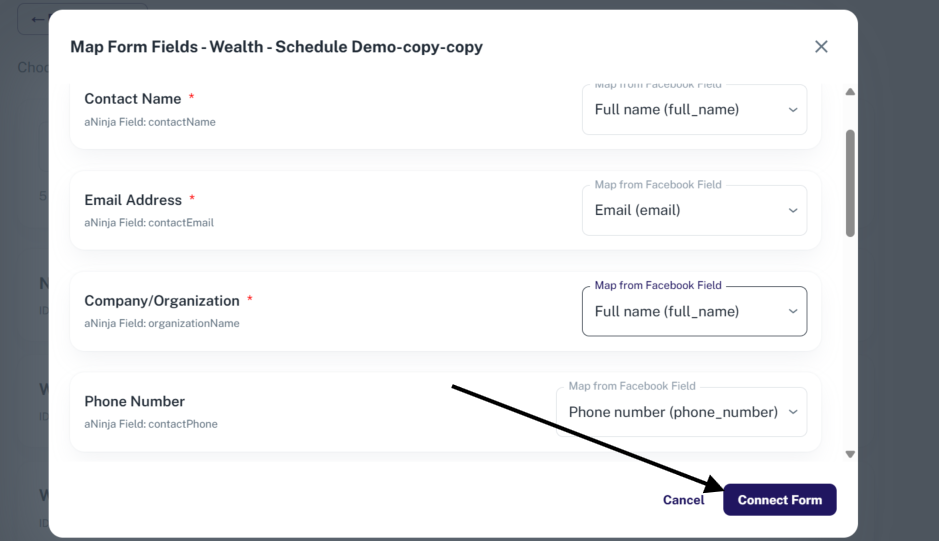Click the scrollbar up arrow
Screen dimensions: 939x541
[850, 92]
